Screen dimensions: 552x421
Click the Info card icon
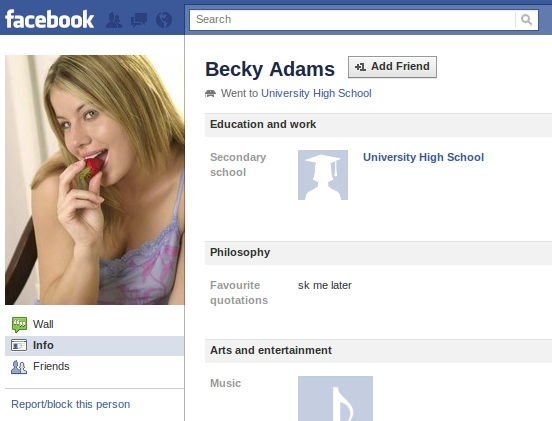(19, 345)
